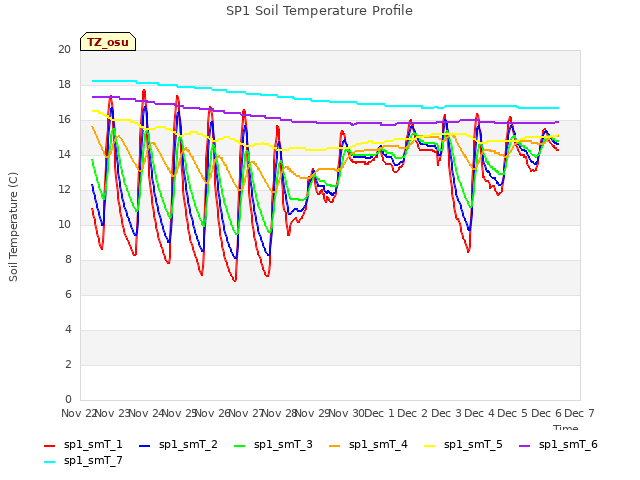Click the y-axis value 20
640x480 pixels.
[x=64, y=49]
